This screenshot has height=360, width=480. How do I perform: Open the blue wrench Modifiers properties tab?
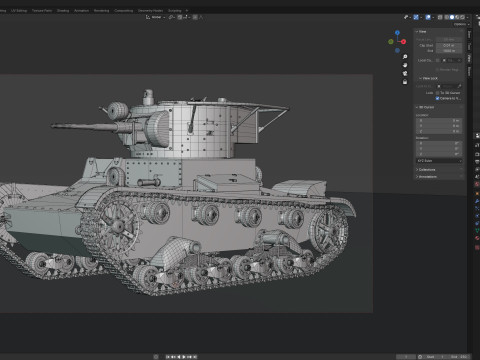tap(477, 201)
